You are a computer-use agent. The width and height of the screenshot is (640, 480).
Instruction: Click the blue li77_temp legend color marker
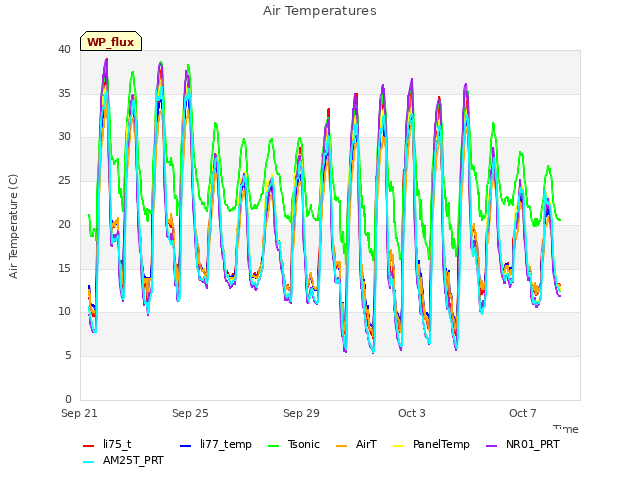[185, 446]
